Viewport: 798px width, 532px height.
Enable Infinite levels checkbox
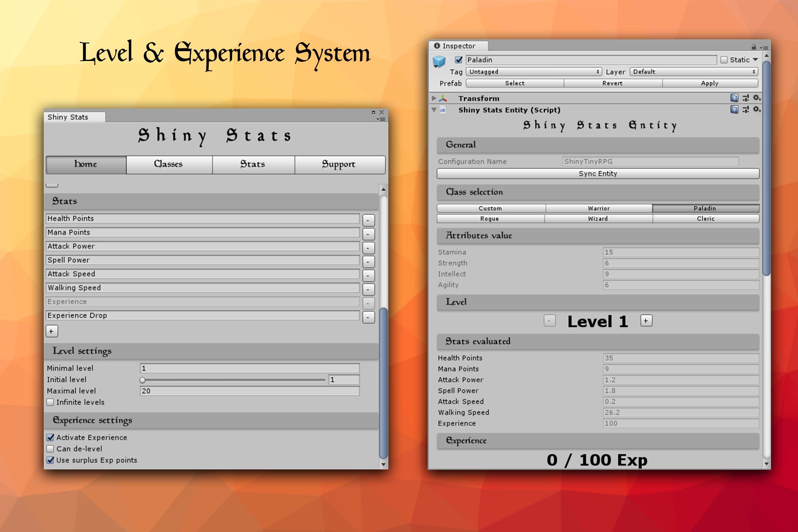tap(50, 402)
